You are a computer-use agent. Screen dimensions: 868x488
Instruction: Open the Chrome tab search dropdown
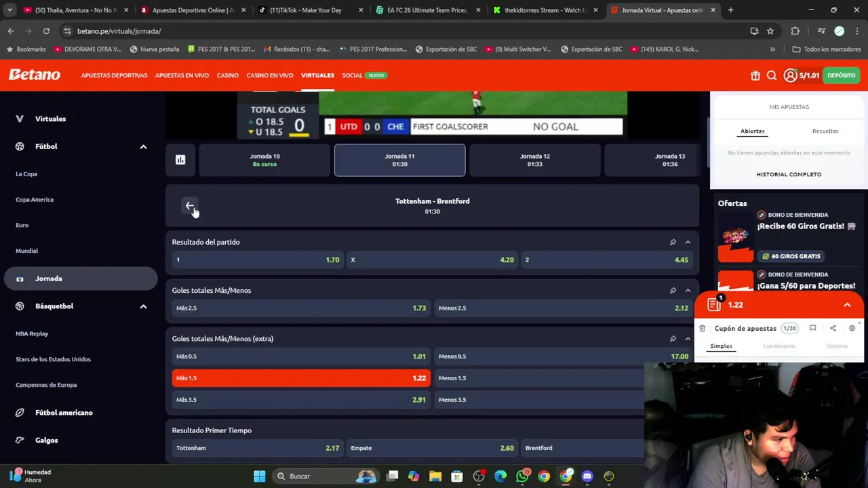coord(9,10)
